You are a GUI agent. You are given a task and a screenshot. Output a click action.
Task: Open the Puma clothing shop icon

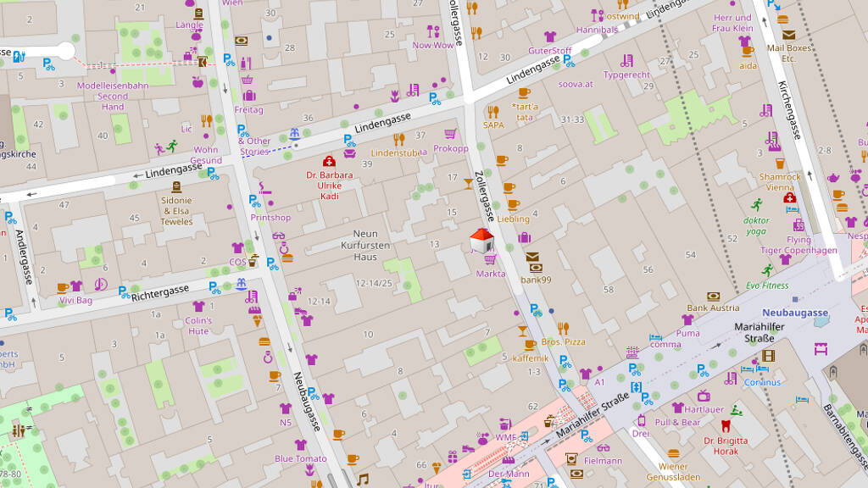point(687,320)
